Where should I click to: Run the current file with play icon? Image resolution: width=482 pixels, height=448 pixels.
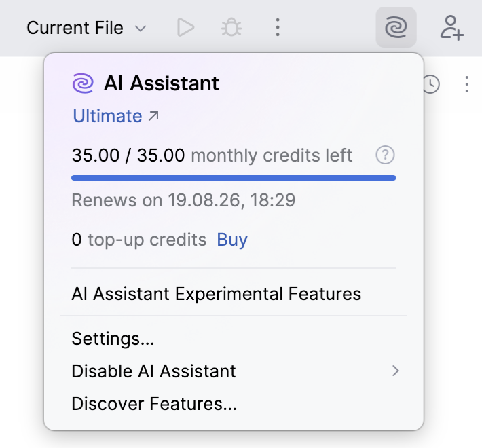185,27
